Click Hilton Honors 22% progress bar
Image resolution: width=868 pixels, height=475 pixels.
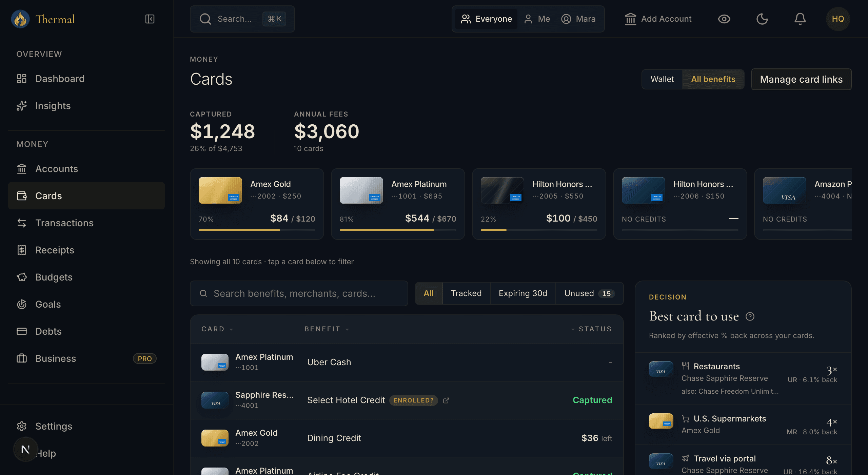539,230
